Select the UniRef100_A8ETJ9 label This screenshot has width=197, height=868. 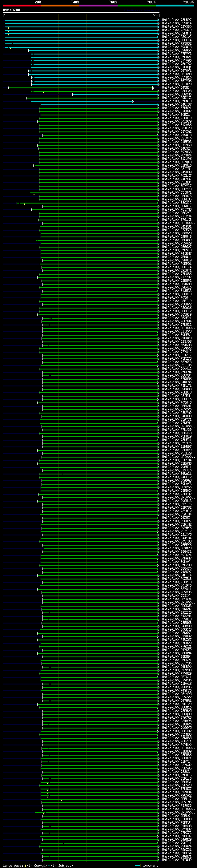(x=176, y=301)
